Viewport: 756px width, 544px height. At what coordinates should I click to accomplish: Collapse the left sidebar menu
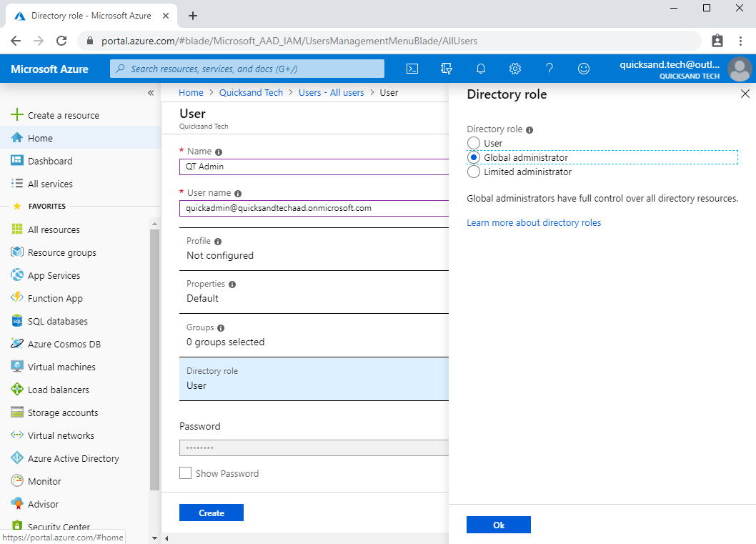point(151,93)
